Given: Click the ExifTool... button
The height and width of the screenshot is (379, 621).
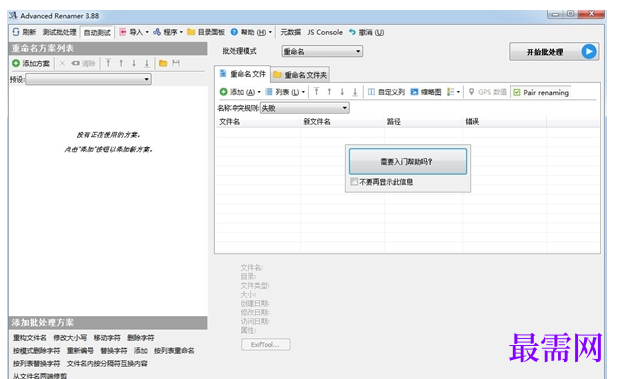Looking at the screenshot, I should 265,345.
